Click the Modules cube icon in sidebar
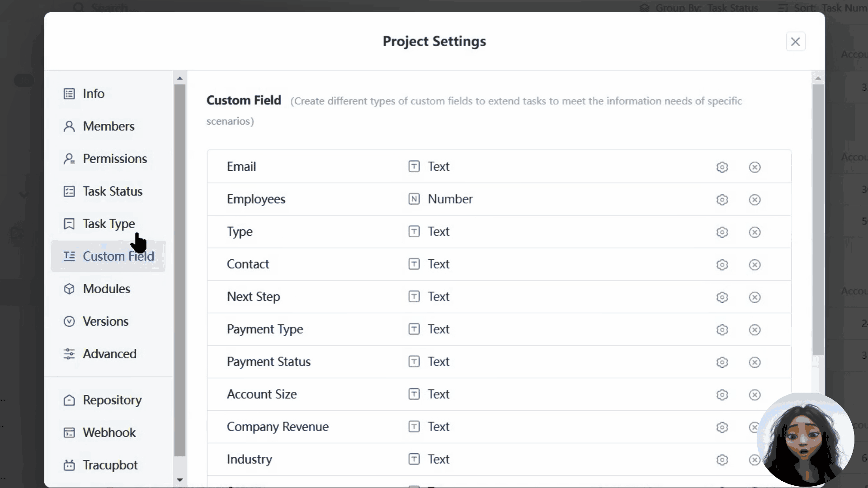The width and height of the screenshot is (868, 488). point(69,289)
